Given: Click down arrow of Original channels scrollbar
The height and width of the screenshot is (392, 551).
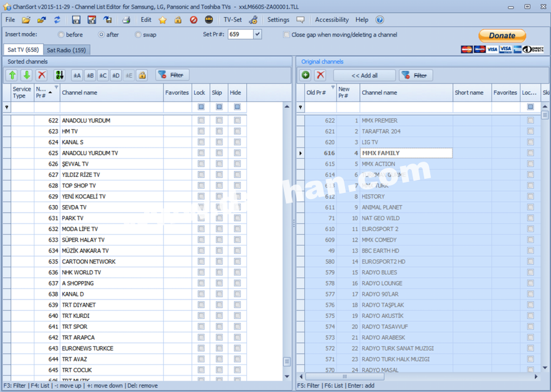Looking at the screenshot, I should pyautogui.click(x=545, y=367).
